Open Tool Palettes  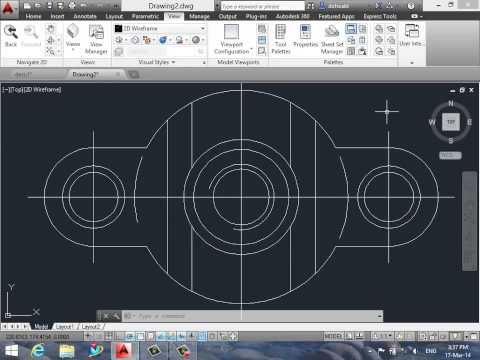[x=281, y=39]
